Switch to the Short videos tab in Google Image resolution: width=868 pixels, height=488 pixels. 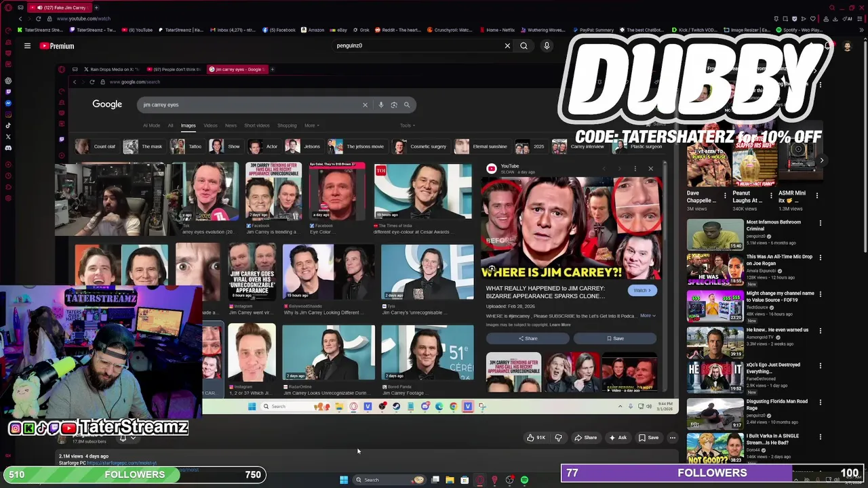point(256,125)
